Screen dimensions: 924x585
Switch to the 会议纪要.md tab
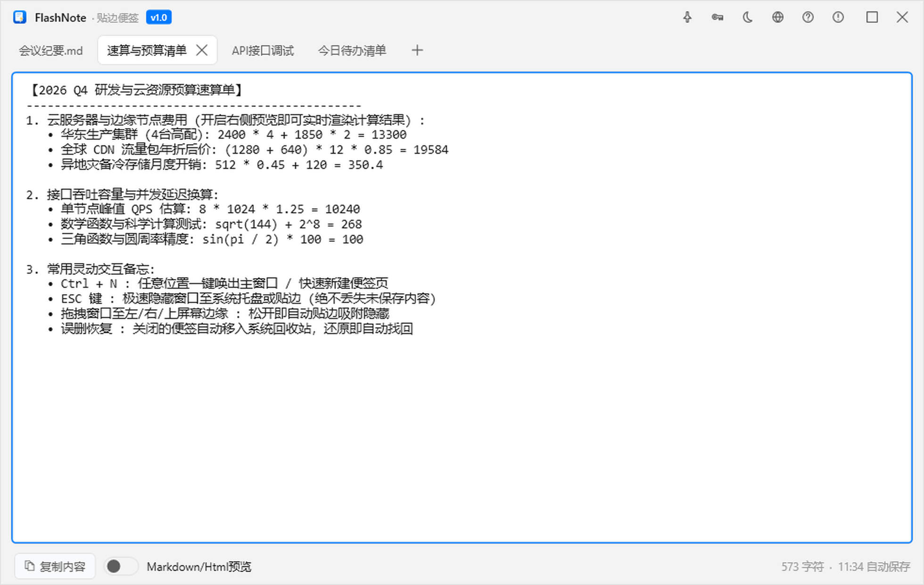[x=50, y=50]
